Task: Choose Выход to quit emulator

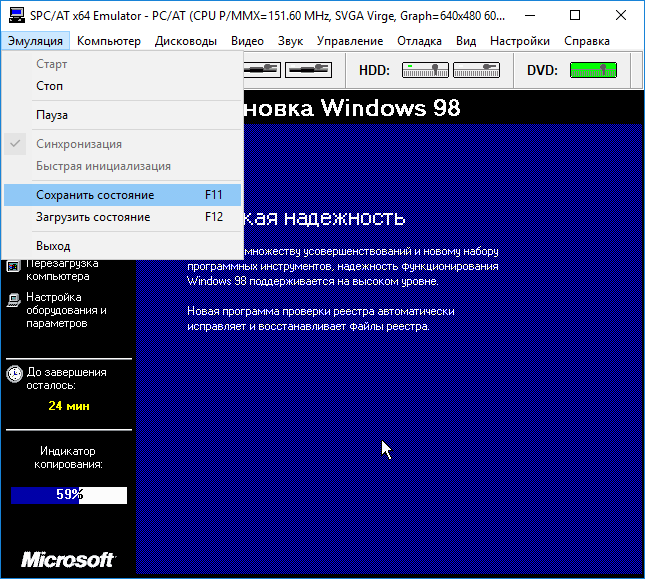Action: pyautogui.click(x=122, y=246)
